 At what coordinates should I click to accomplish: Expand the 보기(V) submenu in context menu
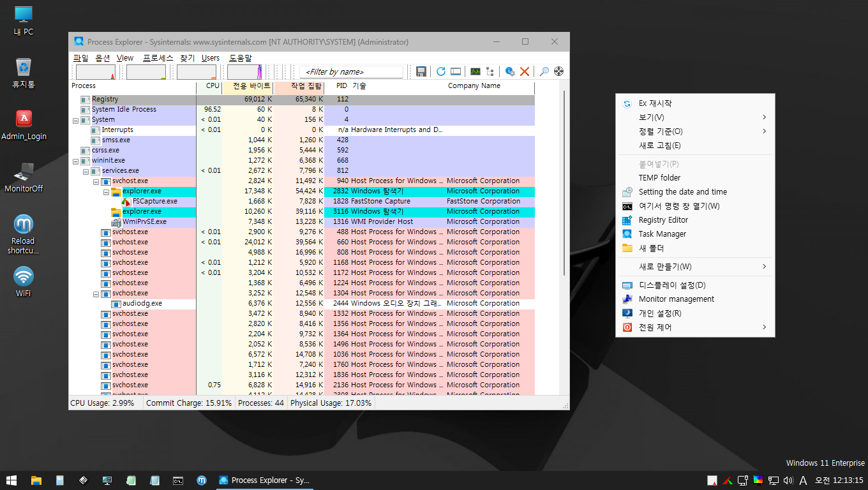[x=695, y=117]
